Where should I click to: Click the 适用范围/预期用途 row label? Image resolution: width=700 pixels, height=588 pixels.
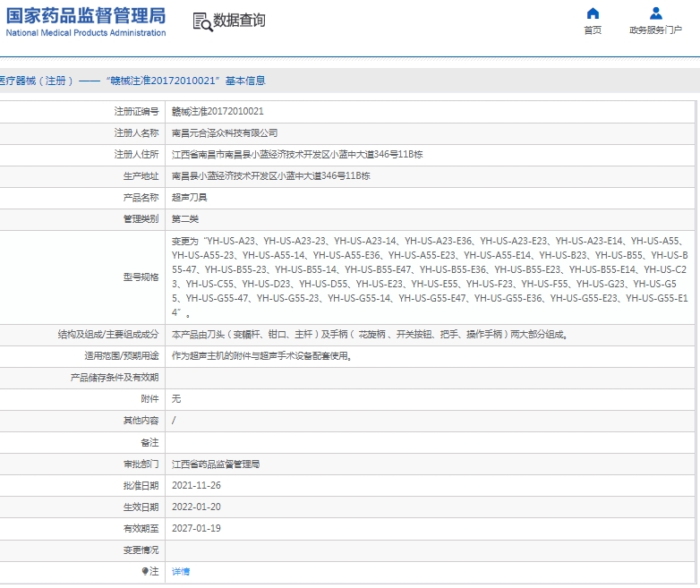click(122, 355)
